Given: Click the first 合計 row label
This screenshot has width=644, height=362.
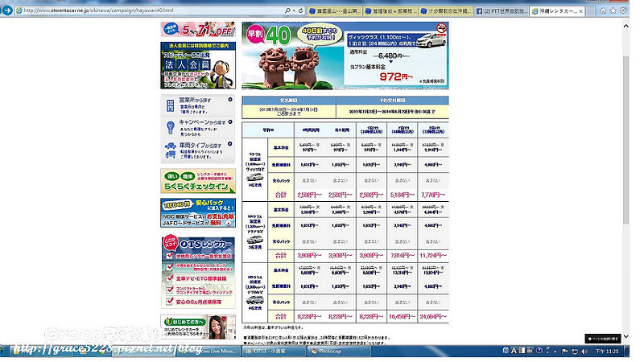Looking at the screenshot, I should point(281,195).
